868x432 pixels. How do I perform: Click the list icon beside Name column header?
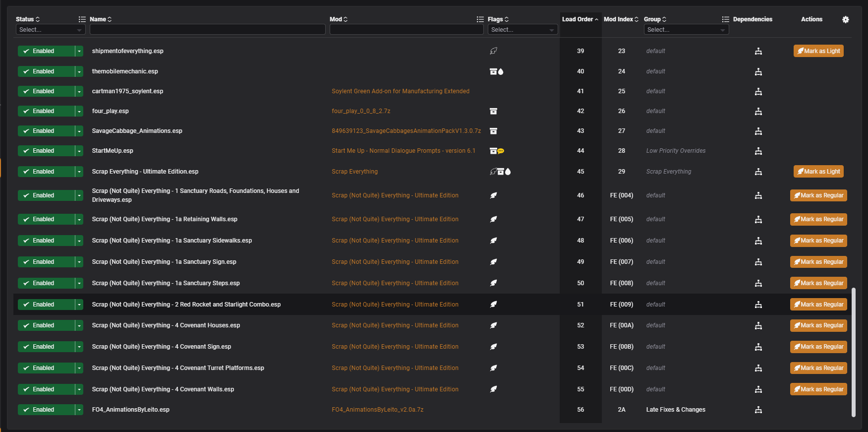pos(82,19)
